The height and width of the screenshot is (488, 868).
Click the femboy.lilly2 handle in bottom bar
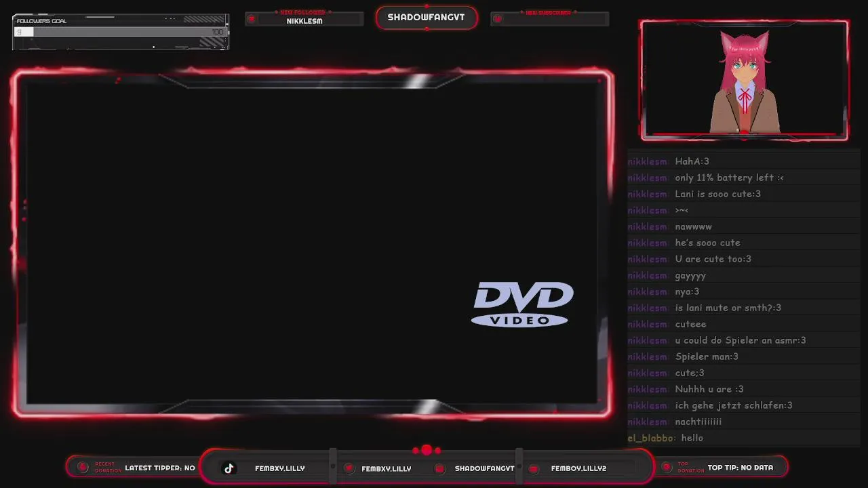[578, 468]
